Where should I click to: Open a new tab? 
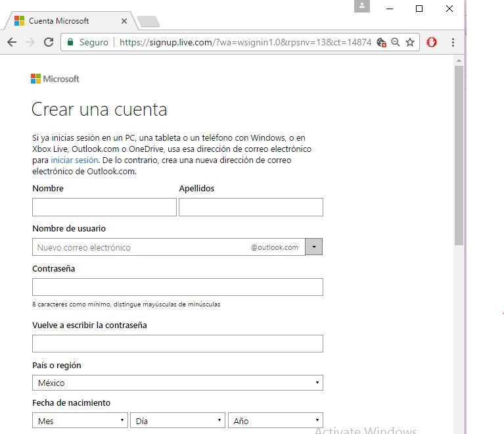click(x=149, y=22)
